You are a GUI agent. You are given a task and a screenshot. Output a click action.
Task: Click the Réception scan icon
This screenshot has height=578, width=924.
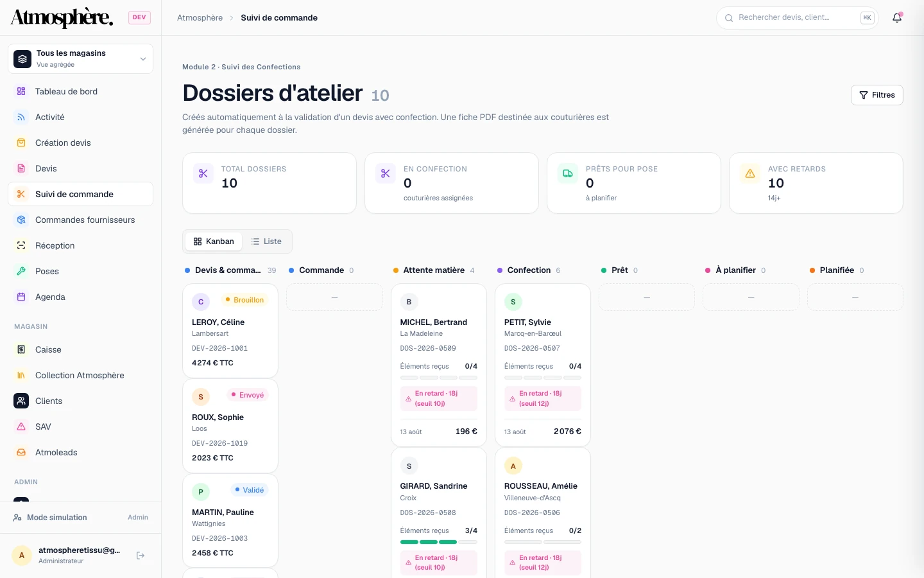coord(21,245)
